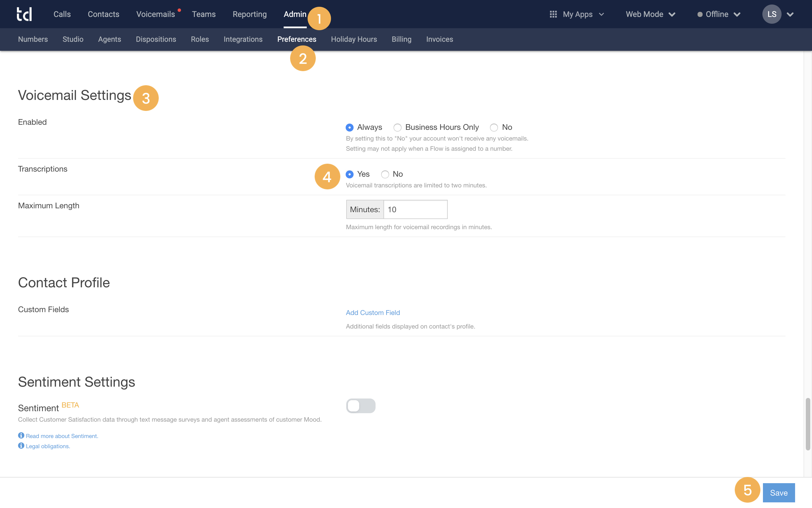Expand the My Apps dropdown chevron
This screenshot has width=812, height=508.
click(601, 14)
